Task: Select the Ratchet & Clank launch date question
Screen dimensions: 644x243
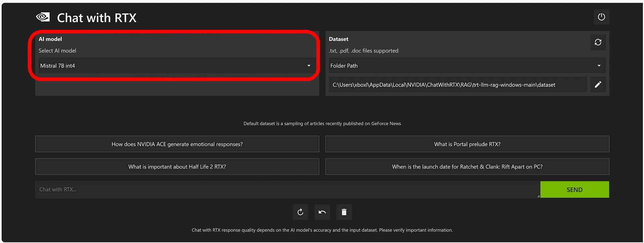Action: point(467,167)
